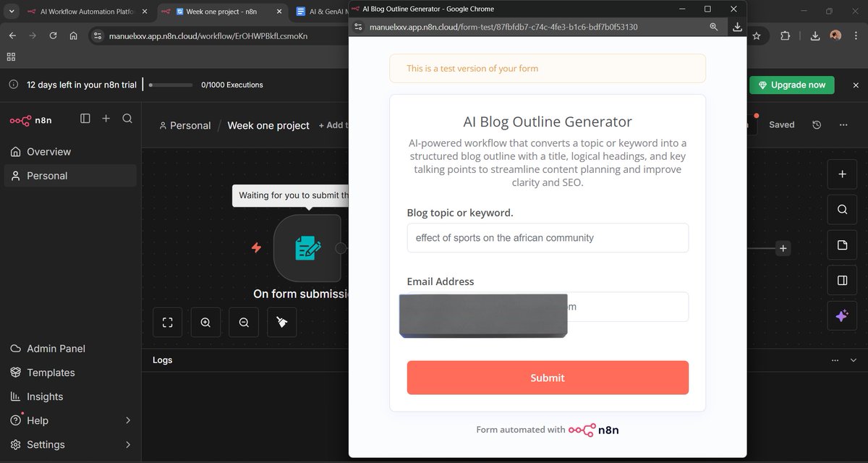Open workflow more options ellipsis
This screenshot has height=463, width=868.
pos(843,124)
